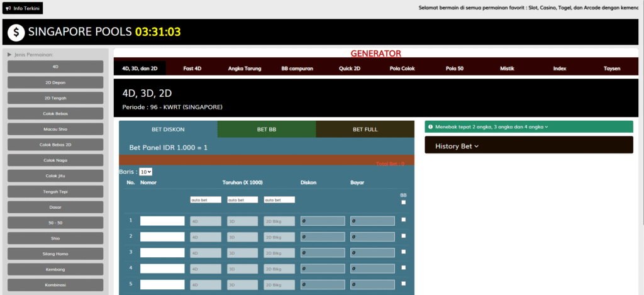Open the Kembang game
The width and height of the screenshot is (644, 295).
point(55,270)
